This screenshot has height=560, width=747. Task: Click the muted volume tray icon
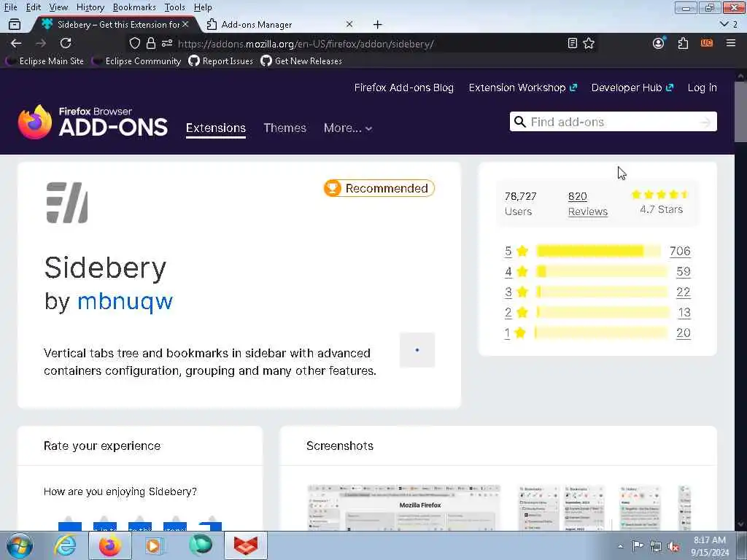(673, 546)
